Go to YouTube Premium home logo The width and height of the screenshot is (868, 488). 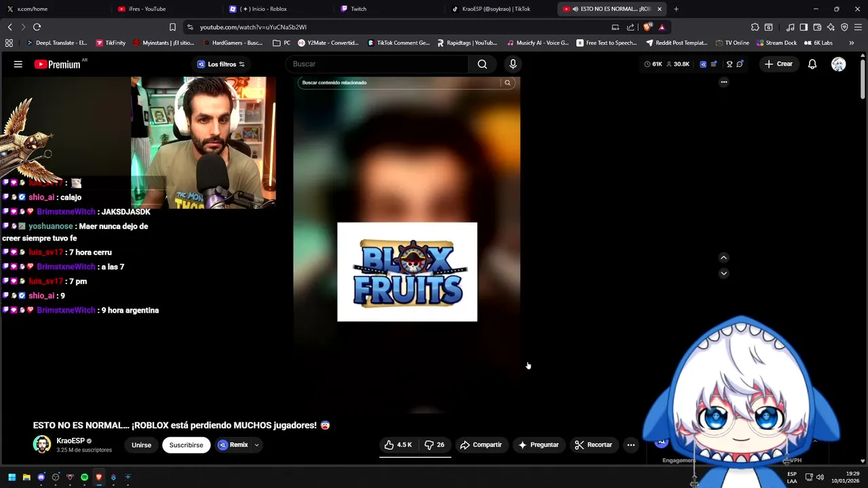coord(58,64)
